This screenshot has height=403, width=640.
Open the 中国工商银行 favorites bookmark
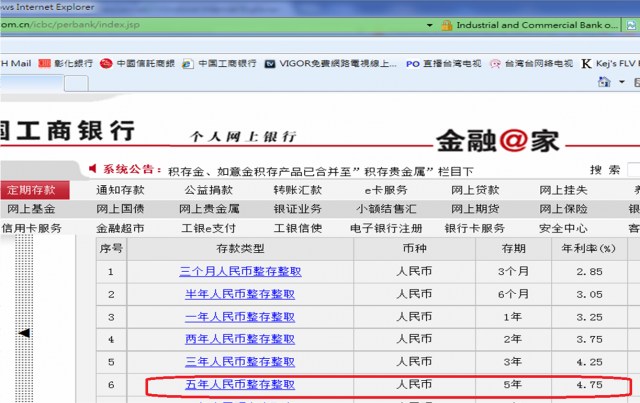tap(219, 63)
